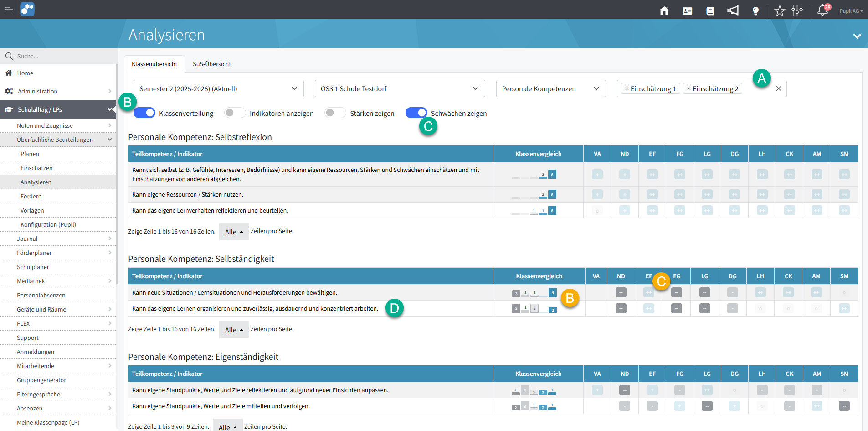Open the Personale Kompetenzen dropdown
868x431 pixels.
551,88
